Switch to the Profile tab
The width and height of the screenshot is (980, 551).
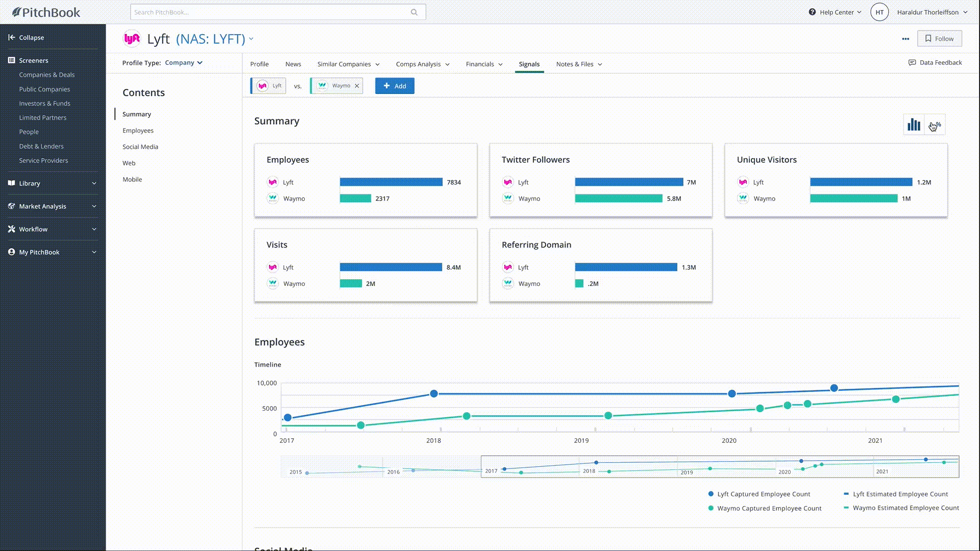(x=259, y=64)
